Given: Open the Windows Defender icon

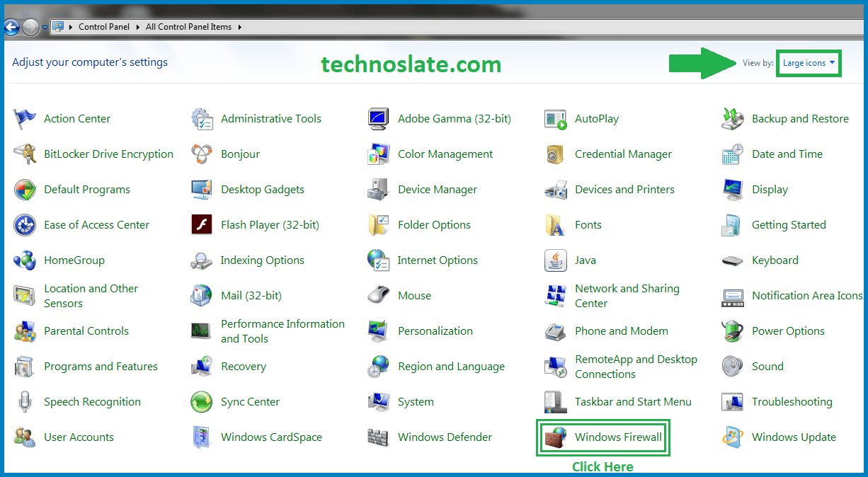Looking at the screenshot, I should pyautogui.click(x=379, y=437).
